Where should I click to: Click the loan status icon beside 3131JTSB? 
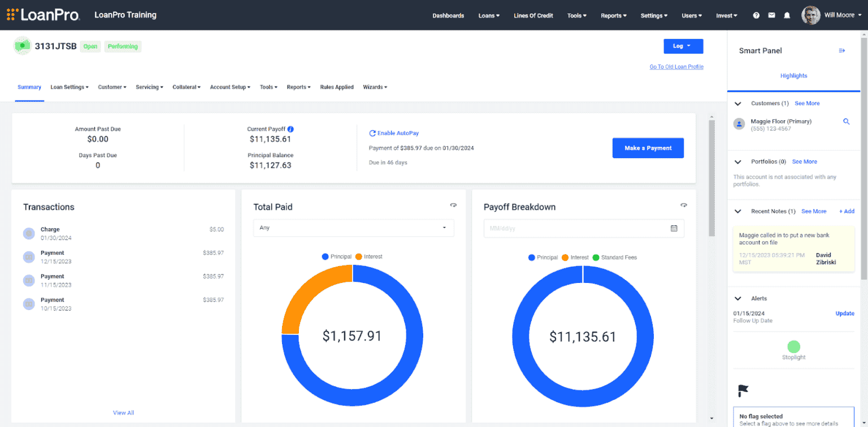click(22, 46)
